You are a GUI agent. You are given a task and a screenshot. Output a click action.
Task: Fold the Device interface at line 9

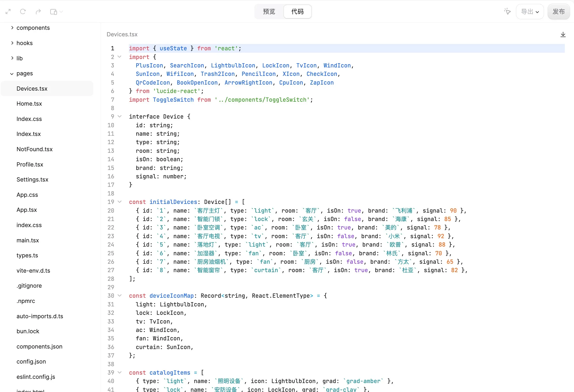click(119, 116)
